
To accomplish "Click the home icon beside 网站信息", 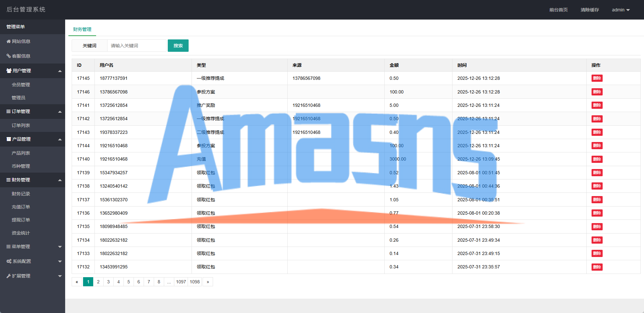I will (8, 41).
